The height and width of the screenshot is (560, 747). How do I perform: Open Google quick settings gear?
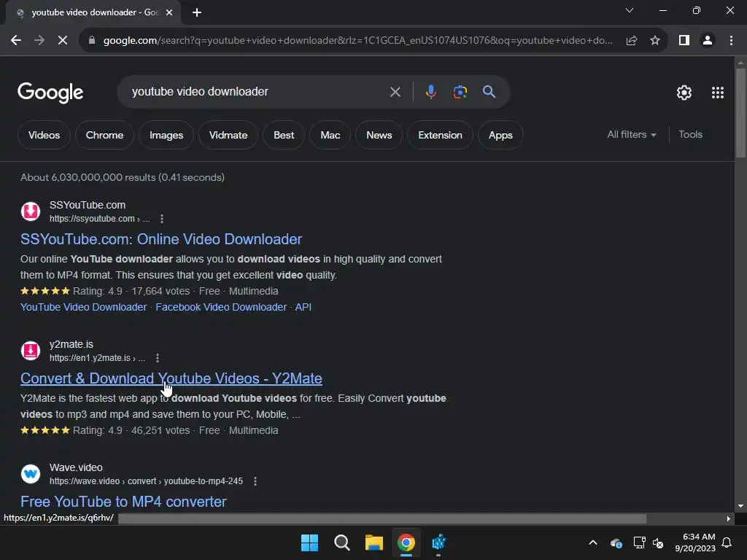tap(684, 93)
